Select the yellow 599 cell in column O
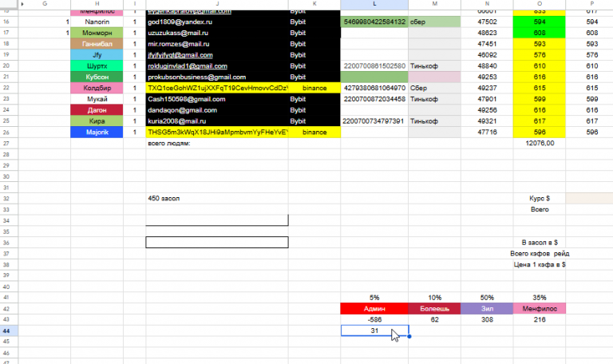613x364 pixels. tap(539, 99)
